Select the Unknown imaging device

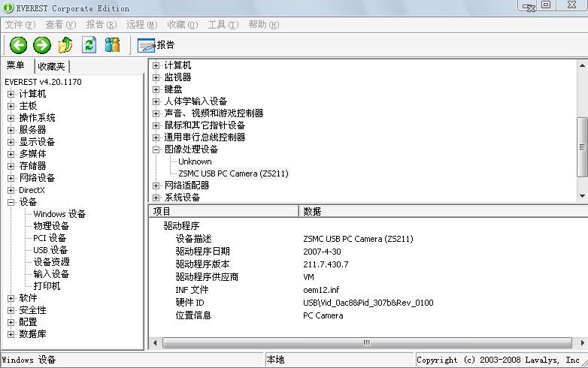coord(195,161)
